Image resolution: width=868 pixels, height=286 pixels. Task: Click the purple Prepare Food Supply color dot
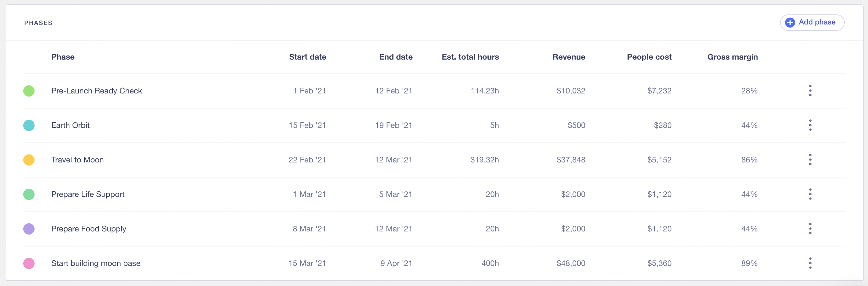(x=29, y=229)
